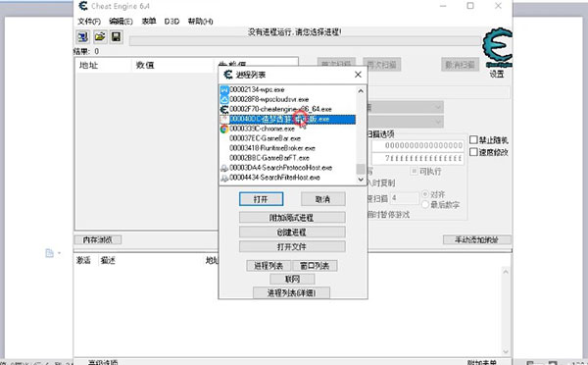Click the open process computer icon

(x=83, y=37)
